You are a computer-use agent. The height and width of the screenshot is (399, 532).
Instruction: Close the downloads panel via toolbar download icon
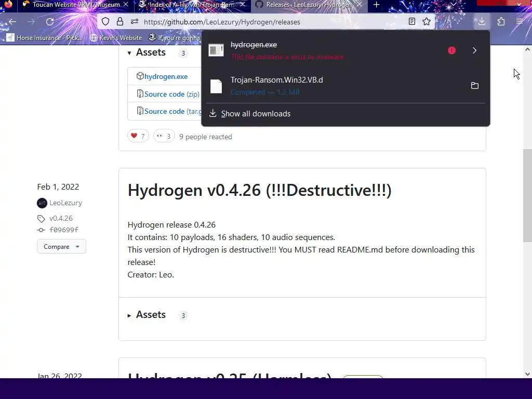pyautogui.click(x=482, y=22)
